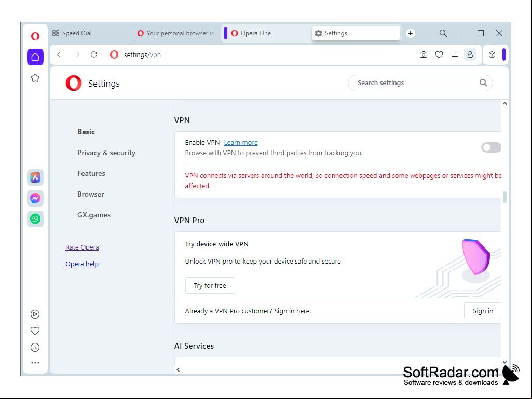532x399 pixels.
Task: Open the Rate Opera link
Action: tap(82, 247)
